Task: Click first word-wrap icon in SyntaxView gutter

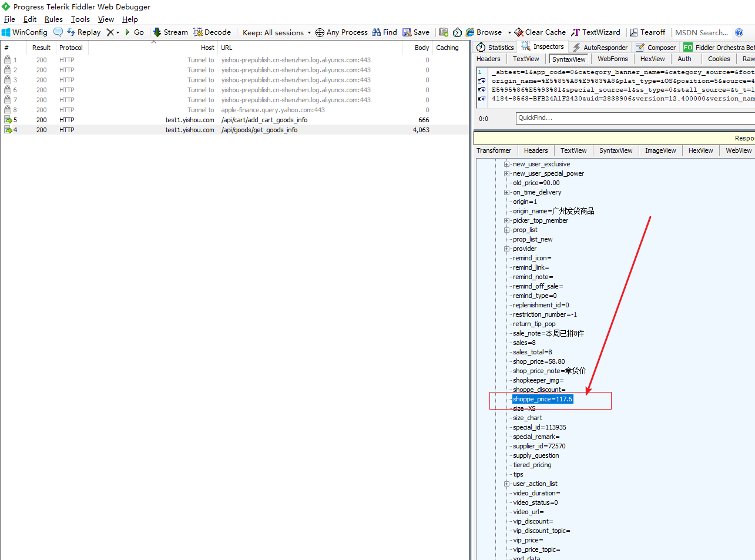Action: pyautogui.click(x=482, y=81)
